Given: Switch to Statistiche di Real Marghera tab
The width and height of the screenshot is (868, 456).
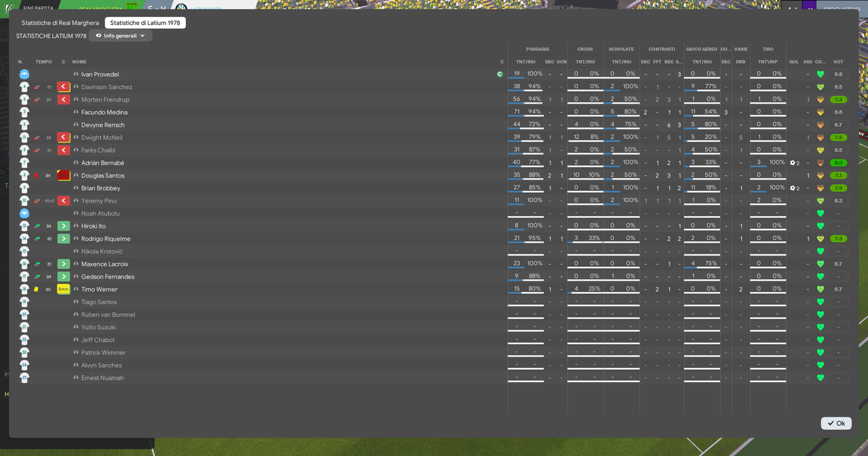Looking at the screenshot, I should pyautogui.click(x=60, y=23).
